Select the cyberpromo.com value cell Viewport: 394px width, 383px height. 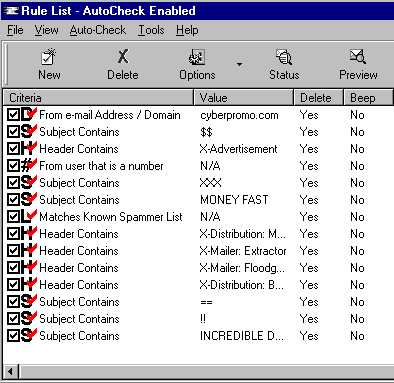click(x=239, y=115)
